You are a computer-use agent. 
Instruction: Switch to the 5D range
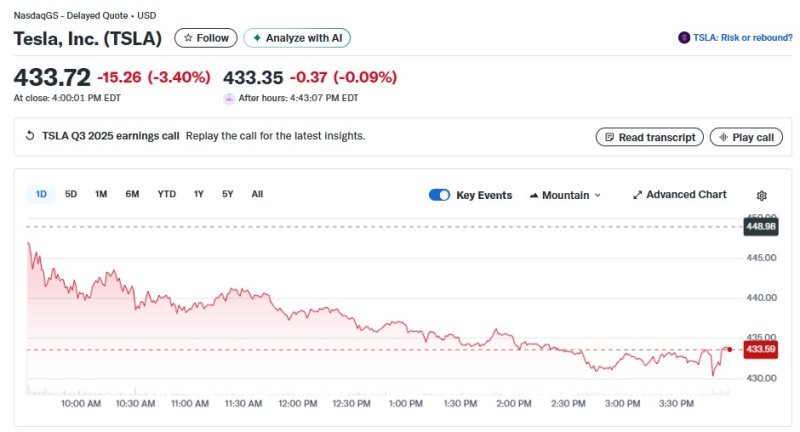point(71,194)
